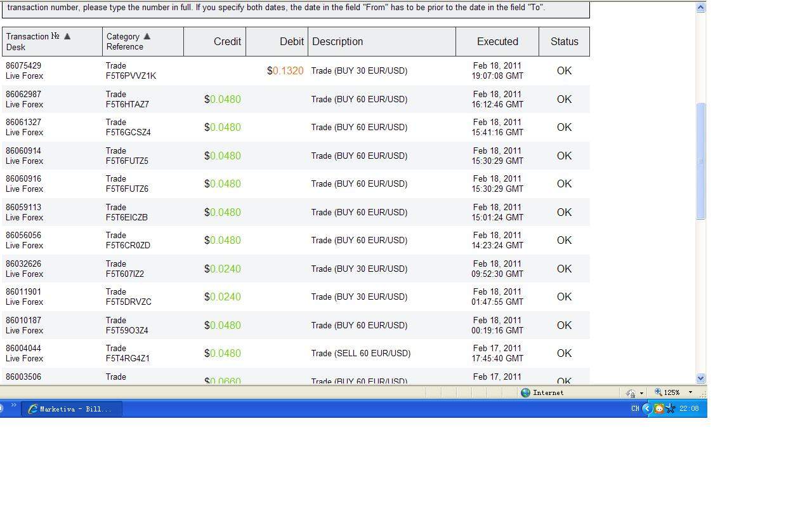The width and height of the screenshot is (812, 508).
Task: Select transaction number 86059113
Action: click(23, 207)
